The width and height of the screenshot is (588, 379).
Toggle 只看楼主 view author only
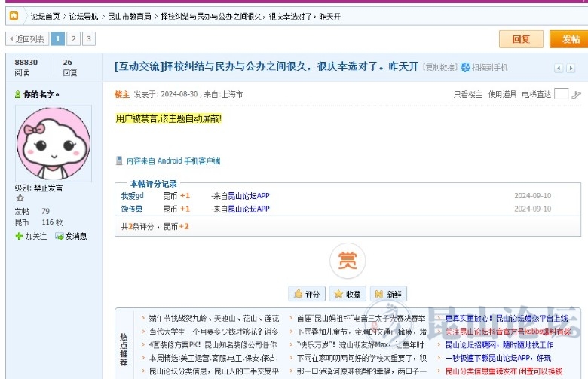467,94
